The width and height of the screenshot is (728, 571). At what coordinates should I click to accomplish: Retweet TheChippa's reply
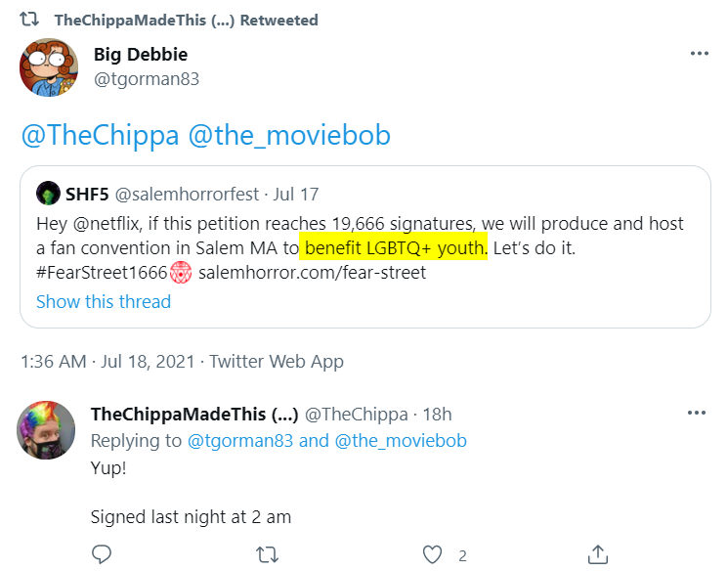[x=267, y=554]
